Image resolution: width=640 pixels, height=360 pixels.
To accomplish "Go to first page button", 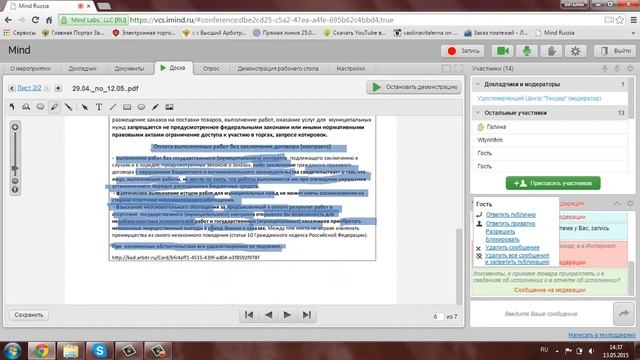I will pos(249,315).
